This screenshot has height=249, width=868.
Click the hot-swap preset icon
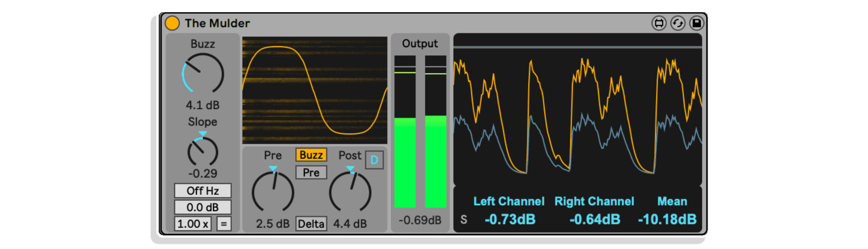(678, 23)
